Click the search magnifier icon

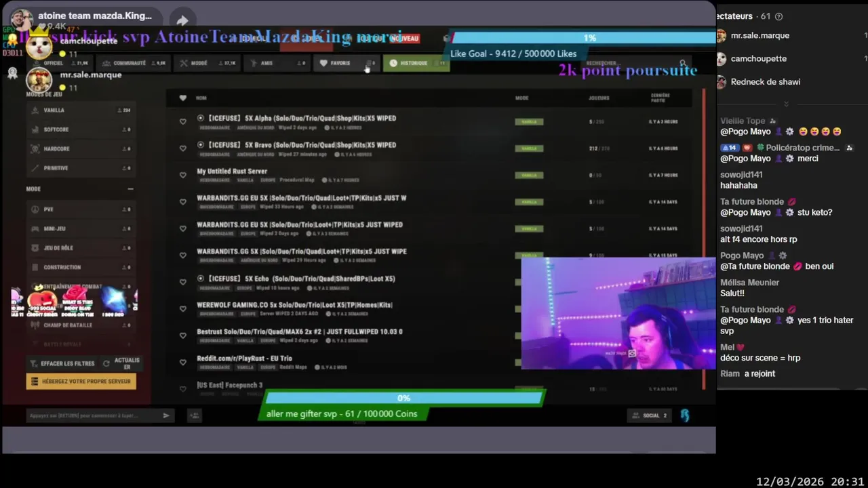683,63
